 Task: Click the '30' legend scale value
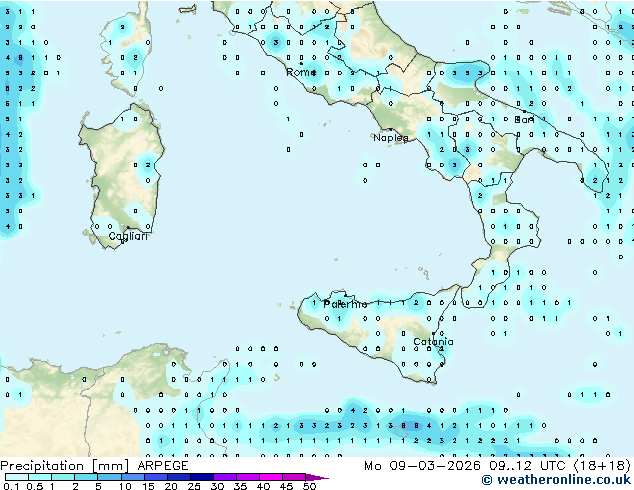point(217,486)
